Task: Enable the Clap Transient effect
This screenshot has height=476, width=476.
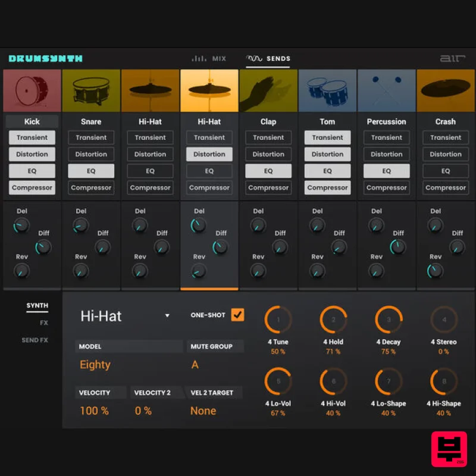Action: [268, 137]
